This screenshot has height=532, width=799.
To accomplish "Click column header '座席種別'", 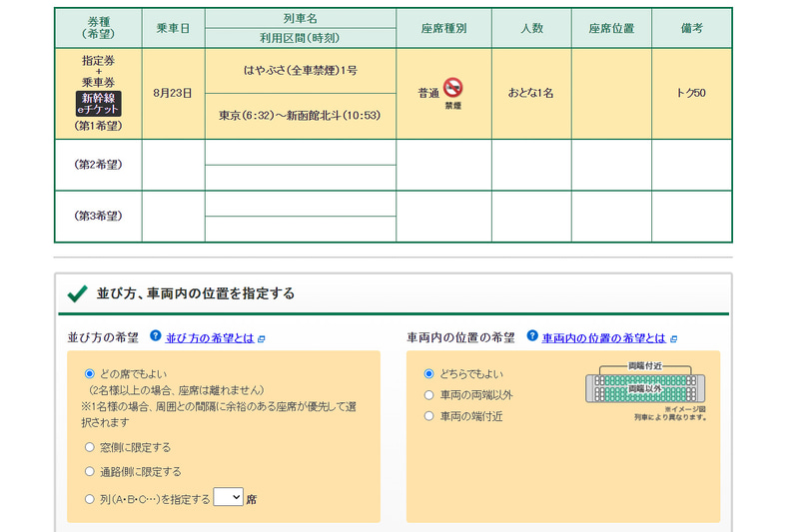I will tap(443, 29).
